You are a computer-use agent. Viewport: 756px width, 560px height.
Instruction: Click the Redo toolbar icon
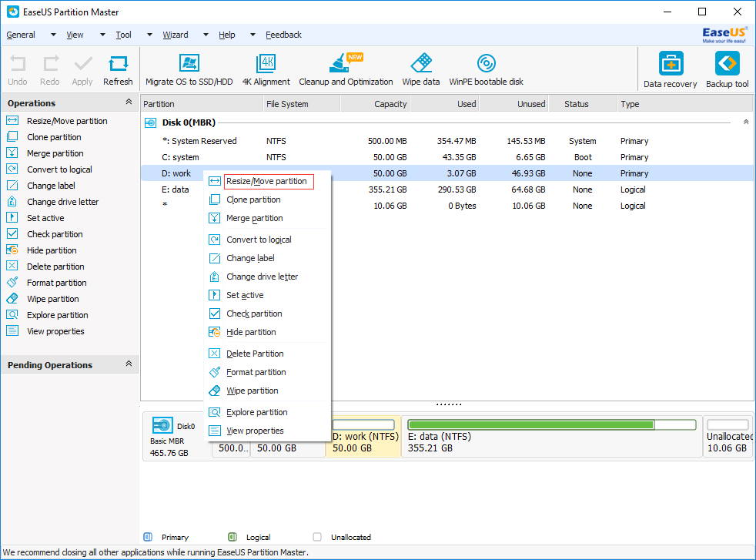(50, 64)
